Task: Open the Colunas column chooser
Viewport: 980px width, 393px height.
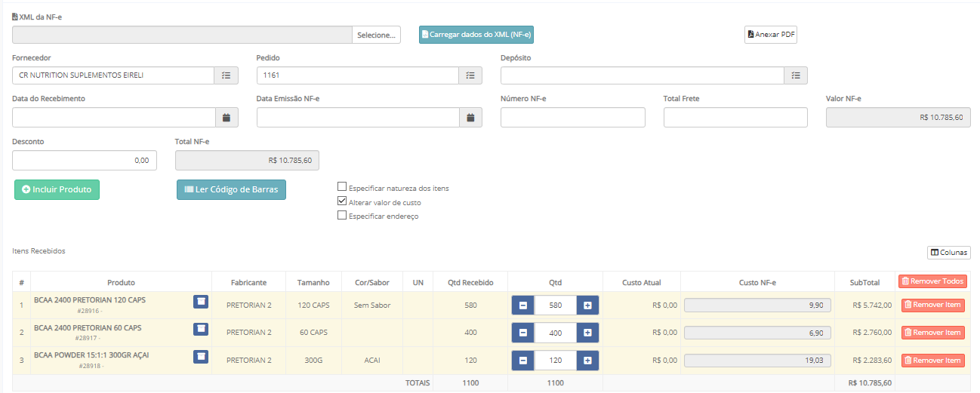Action: [949, 253]
